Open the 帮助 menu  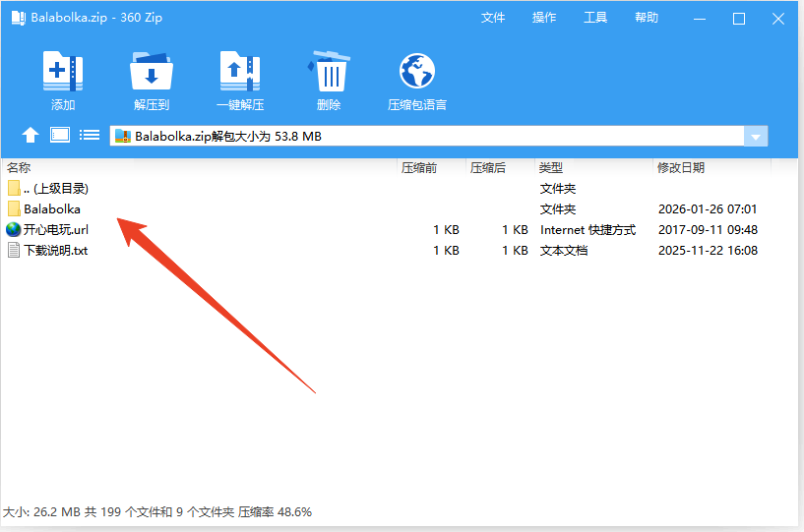pyautogui.click(x=647, y=18)
